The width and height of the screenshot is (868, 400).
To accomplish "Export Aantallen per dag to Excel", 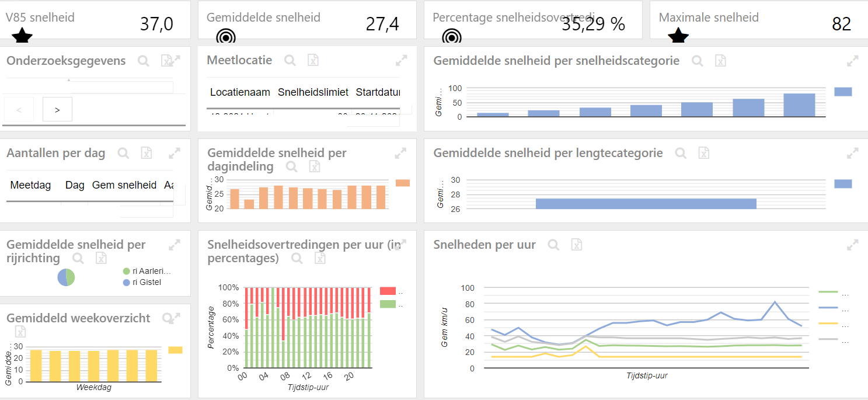I will tap(147, 153).
